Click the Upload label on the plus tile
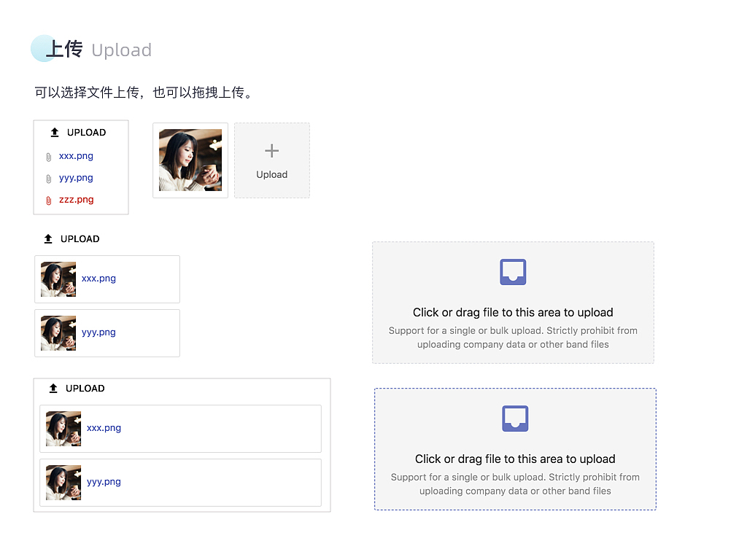 pyautogui.click(x=271, y=174)
